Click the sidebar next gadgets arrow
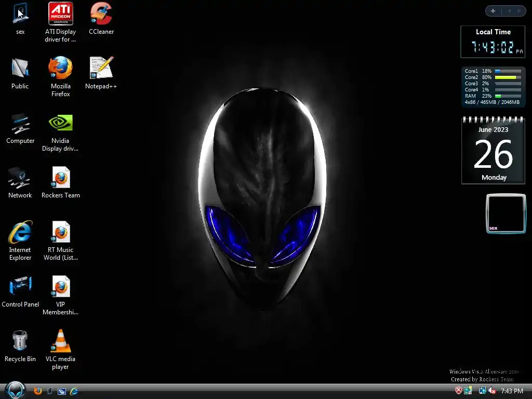 pos(519,11)
